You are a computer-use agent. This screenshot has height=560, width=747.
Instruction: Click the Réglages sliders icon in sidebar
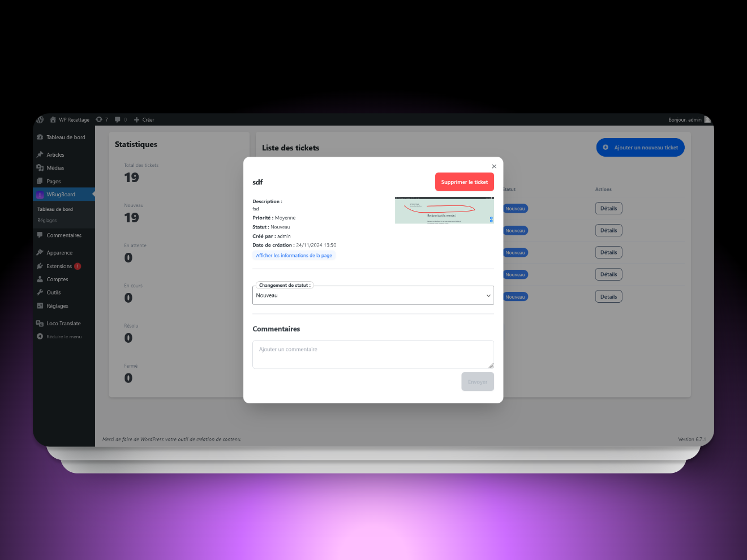coord(40,305)
